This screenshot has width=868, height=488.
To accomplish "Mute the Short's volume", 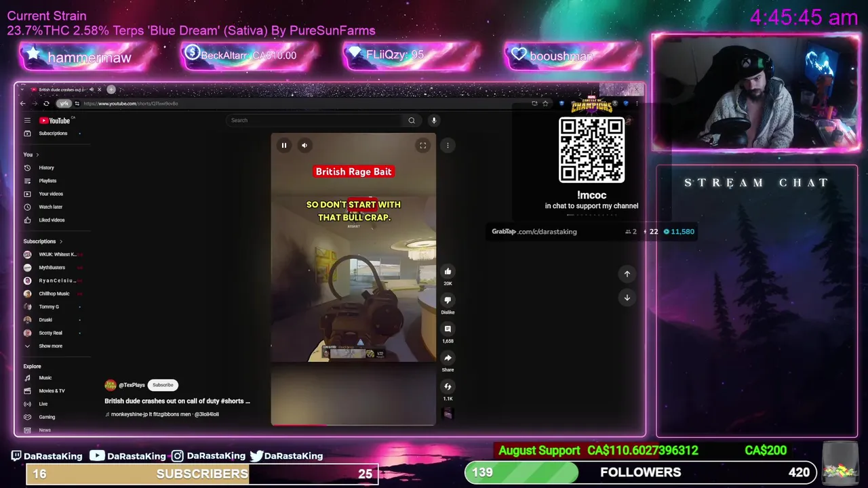I will [x=304, y=145].
